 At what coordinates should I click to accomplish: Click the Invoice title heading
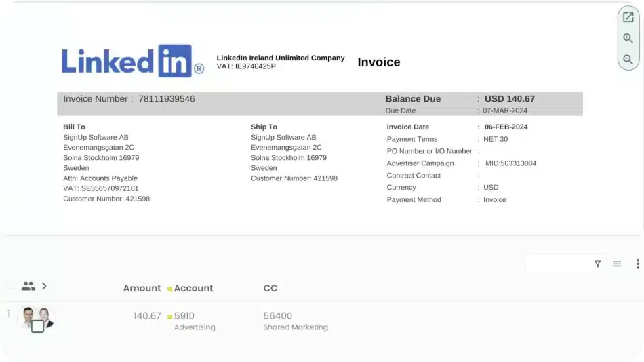[x=379, y=62]
